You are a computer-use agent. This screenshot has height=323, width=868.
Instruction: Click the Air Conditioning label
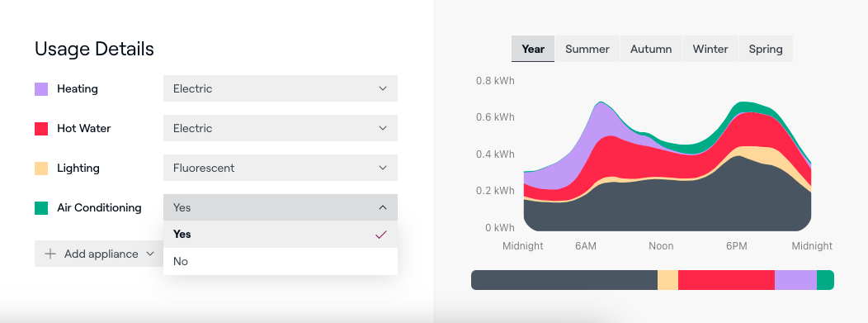(x=99, y=208)
